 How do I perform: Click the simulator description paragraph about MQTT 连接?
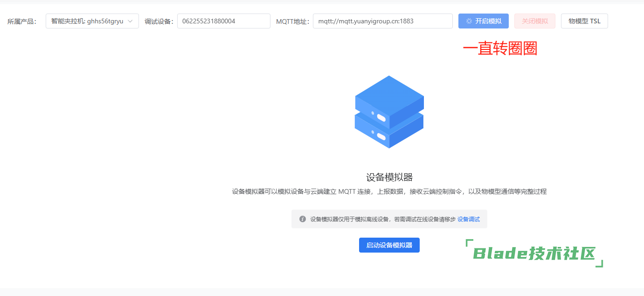389,191
